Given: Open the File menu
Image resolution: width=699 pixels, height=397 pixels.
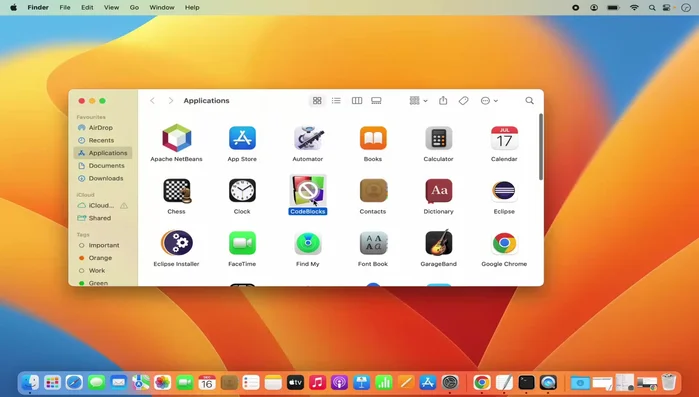Looking at the screenshot, I should click(x=65, y=8).
